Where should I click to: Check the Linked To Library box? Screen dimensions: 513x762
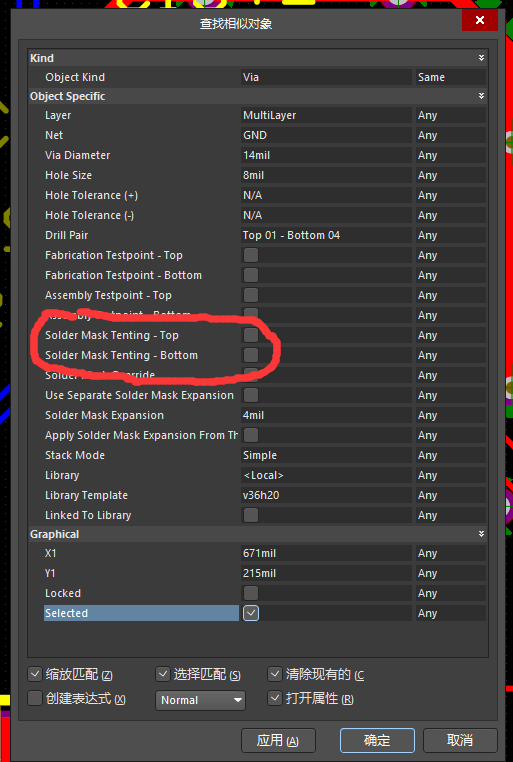[x=251, y=515]
